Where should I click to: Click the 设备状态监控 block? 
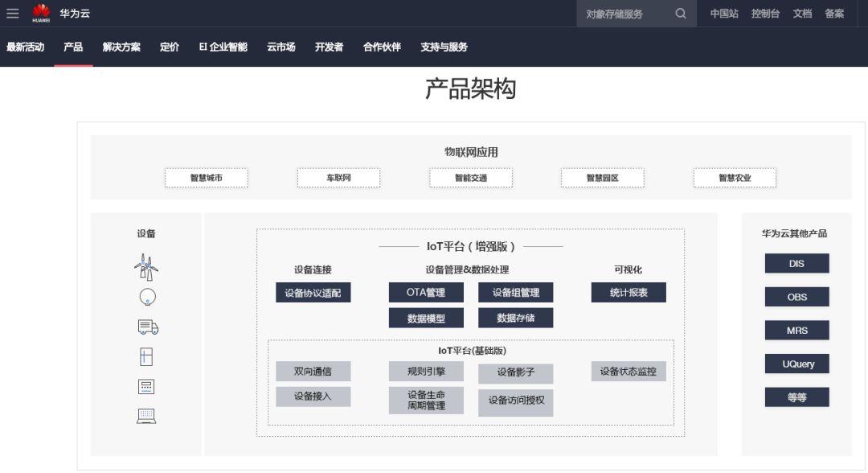point(628,371)
